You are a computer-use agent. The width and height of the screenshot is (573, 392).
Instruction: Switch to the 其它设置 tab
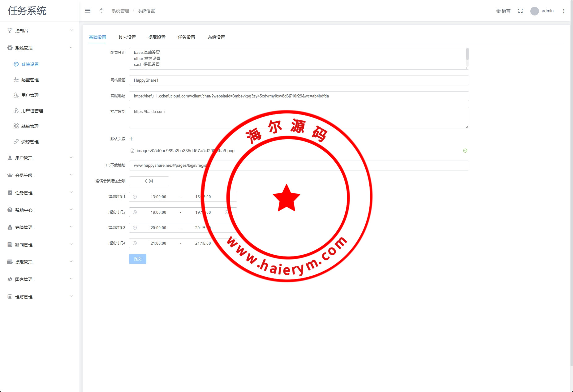coord(127,37)
